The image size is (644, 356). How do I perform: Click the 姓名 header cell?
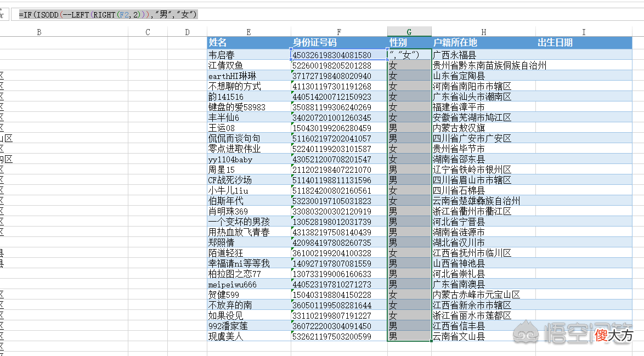point(249,42)
